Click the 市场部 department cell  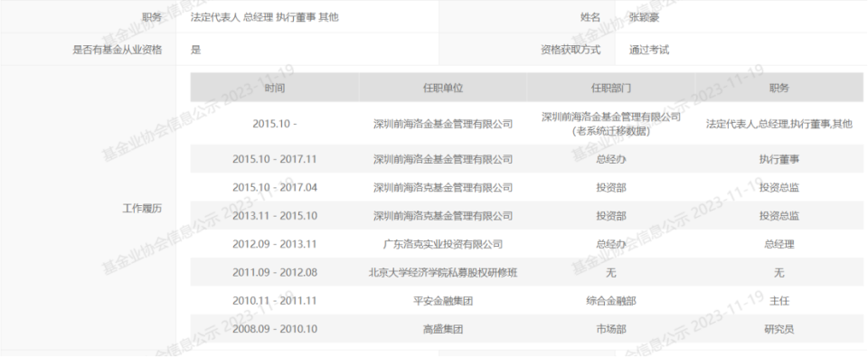[611, 329]
